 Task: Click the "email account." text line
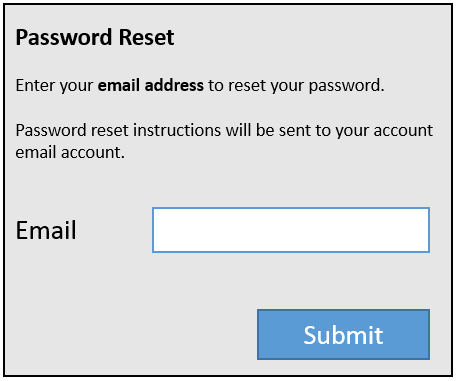(70, 153)
